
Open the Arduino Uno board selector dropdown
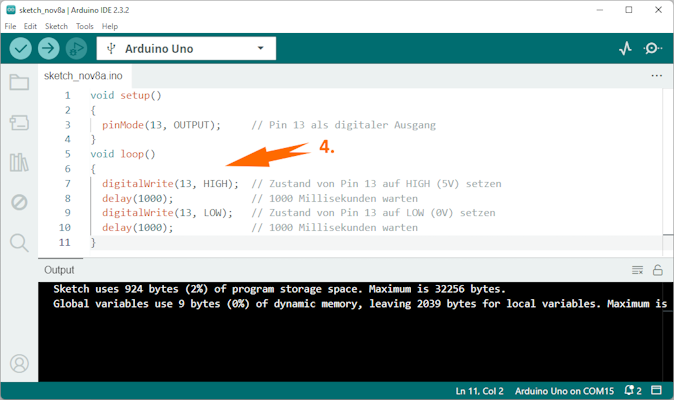pos(186,49)
